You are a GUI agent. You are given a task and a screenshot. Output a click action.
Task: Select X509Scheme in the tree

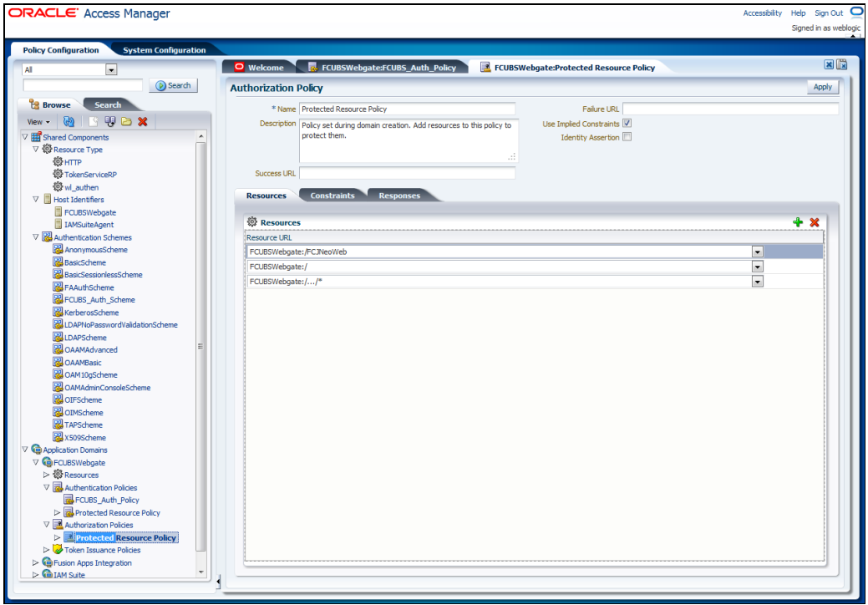pos(84,437)
